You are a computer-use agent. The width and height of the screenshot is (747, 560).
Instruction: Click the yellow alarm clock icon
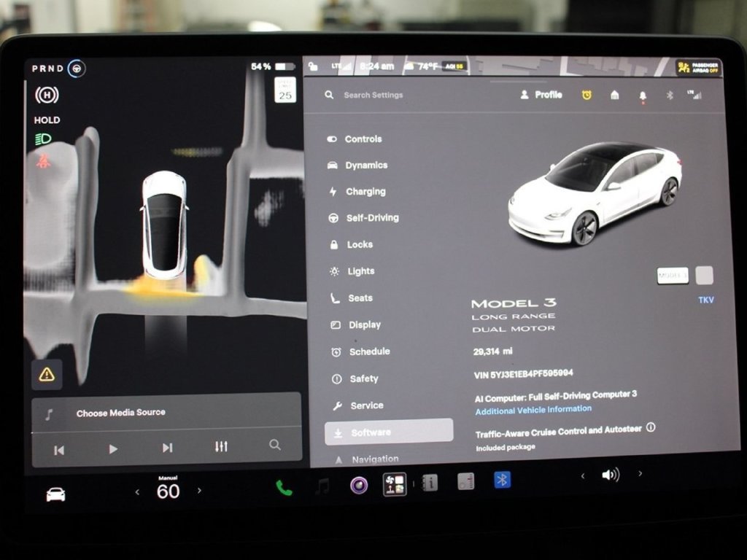pos(587,96)
